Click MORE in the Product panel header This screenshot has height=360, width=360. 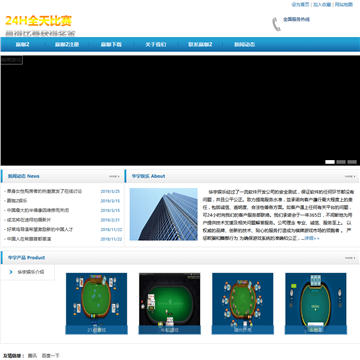[x=350, y=258]
